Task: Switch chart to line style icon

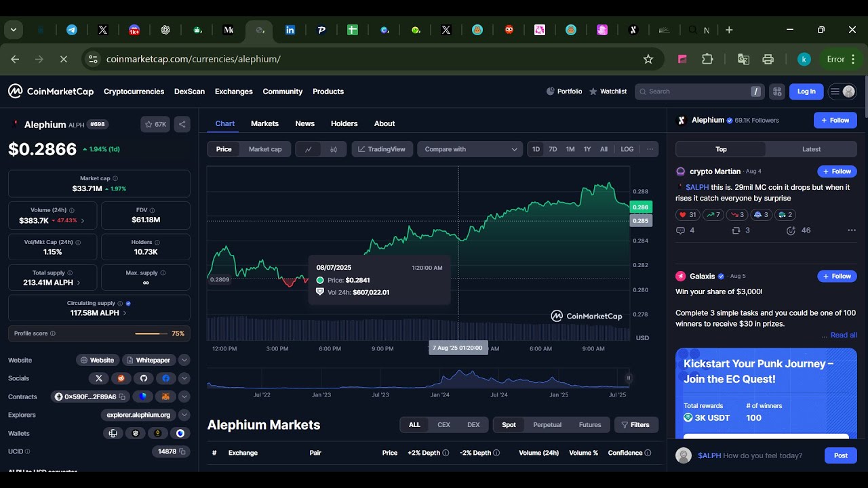Action: (x=309, y=149)
